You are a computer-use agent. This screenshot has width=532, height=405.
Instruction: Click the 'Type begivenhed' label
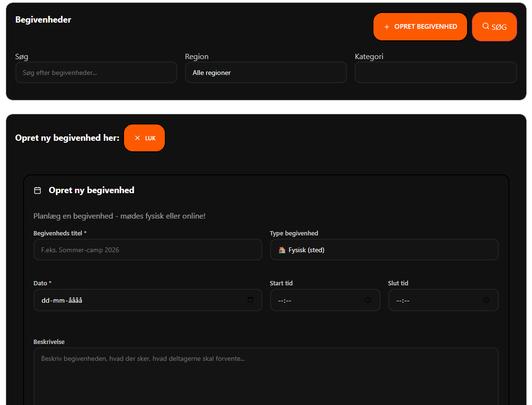tap(294, 233)
